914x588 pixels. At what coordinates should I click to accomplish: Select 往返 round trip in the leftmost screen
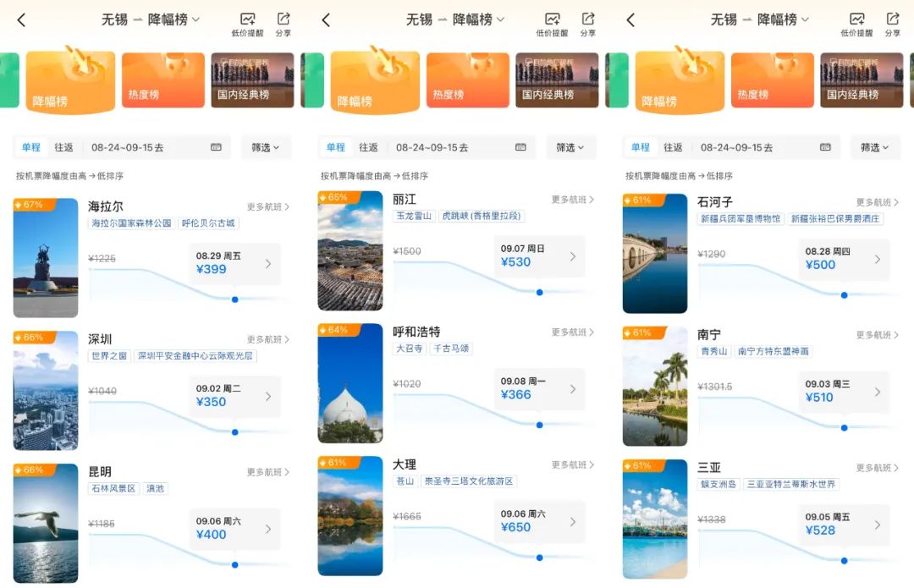(64, 147)
